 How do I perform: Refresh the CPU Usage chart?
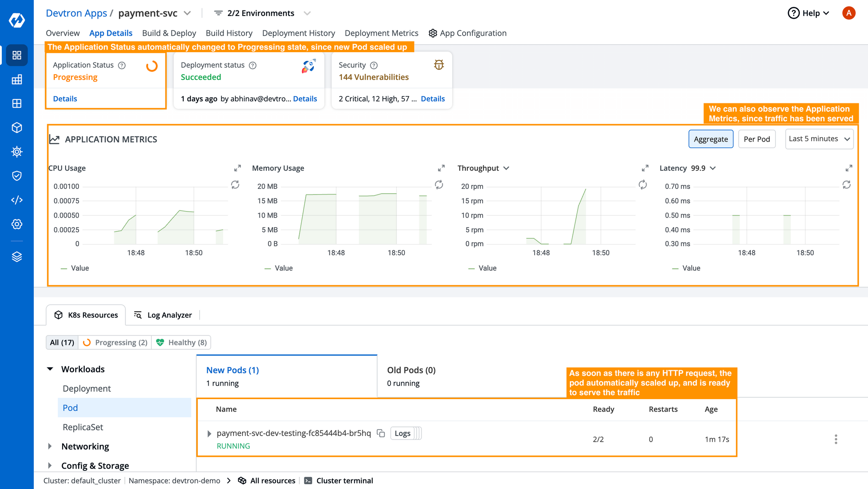(x=235, y=185)
